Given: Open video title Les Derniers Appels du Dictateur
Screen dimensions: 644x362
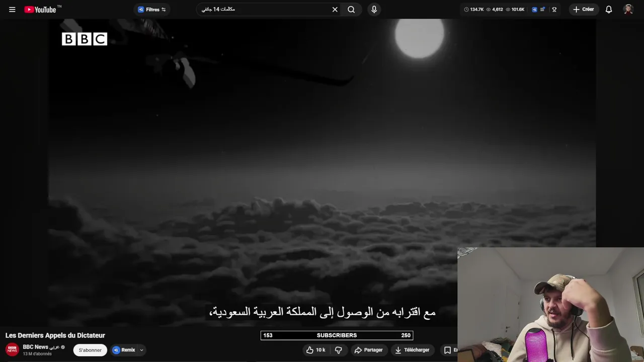Looking at the screenshot, I should 55,335.
